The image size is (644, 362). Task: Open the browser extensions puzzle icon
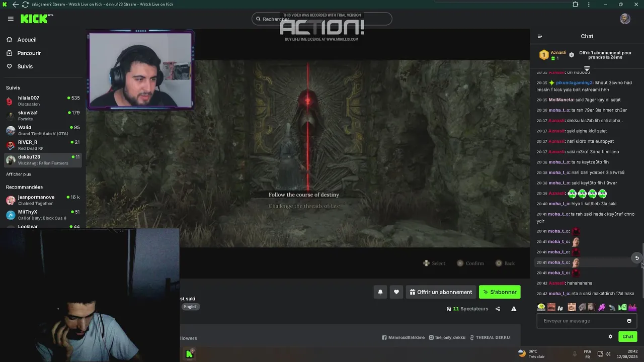[575, 5]
